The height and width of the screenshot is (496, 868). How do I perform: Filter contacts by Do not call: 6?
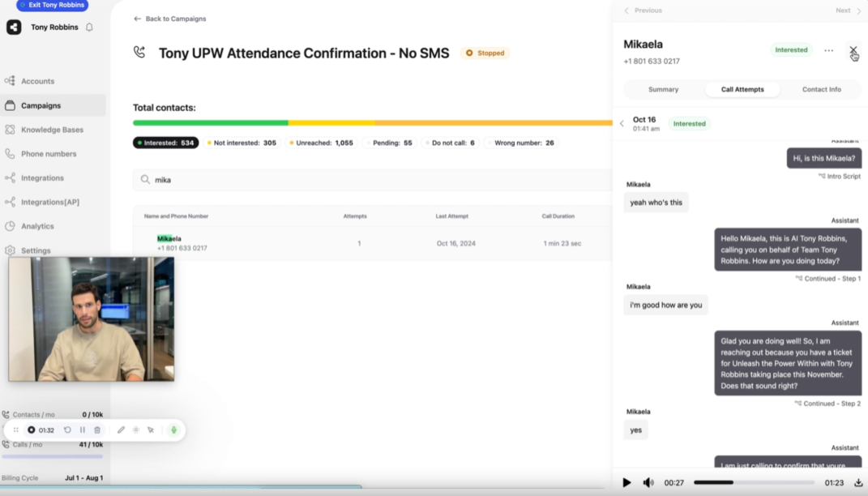(x=450, y=143)
